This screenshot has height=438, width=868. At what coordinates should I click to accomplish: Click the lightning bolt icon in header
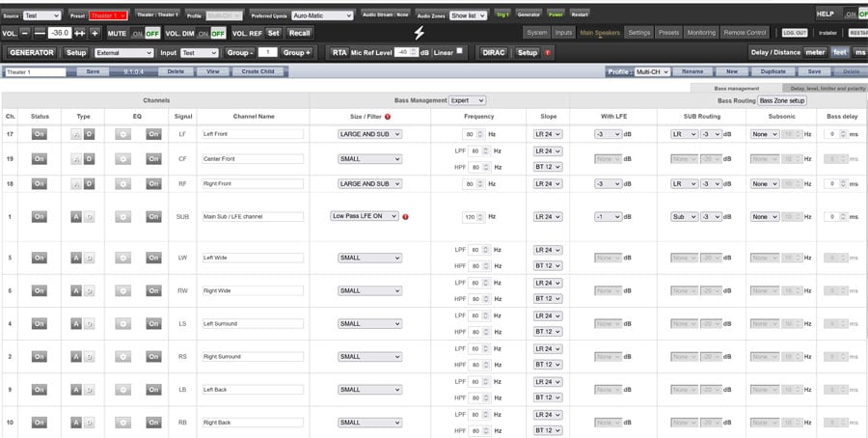419,33
